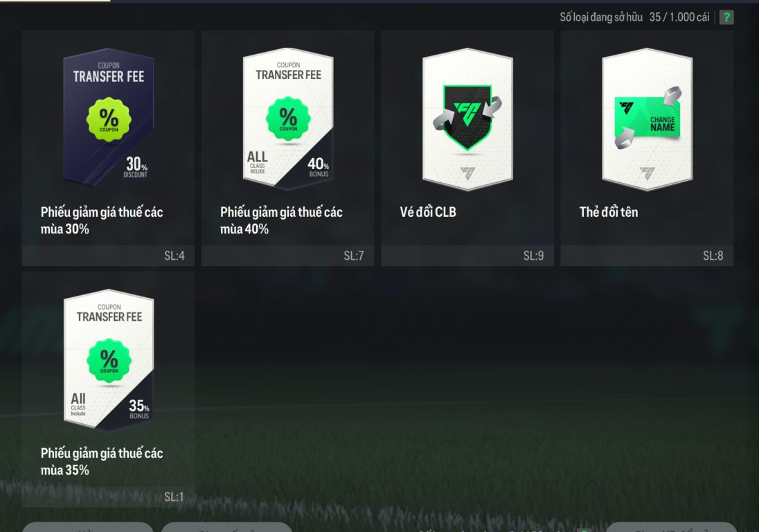Viewport: 759px width, 532px height.
Task: Click the Phiếu giảm giá thuế các mùa 30% title
Action: point(102,220)
